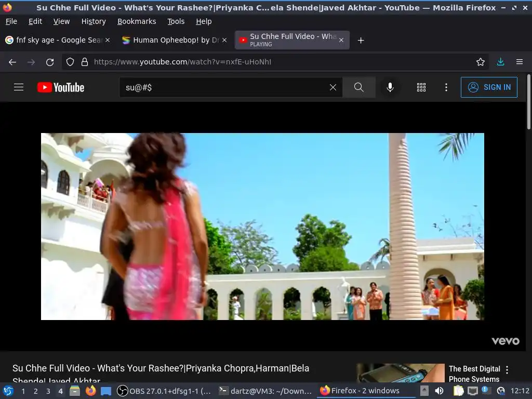
Task: Click the show desktop taskbar icon
Action: (x=106, y=391)
